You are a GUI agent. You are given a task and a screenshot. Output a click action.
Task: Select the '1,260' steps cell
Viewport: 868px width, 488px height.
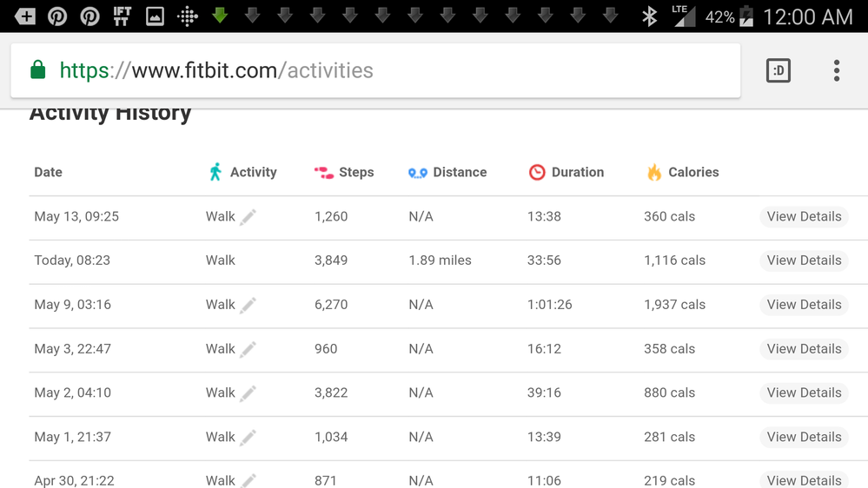[331, 217]
